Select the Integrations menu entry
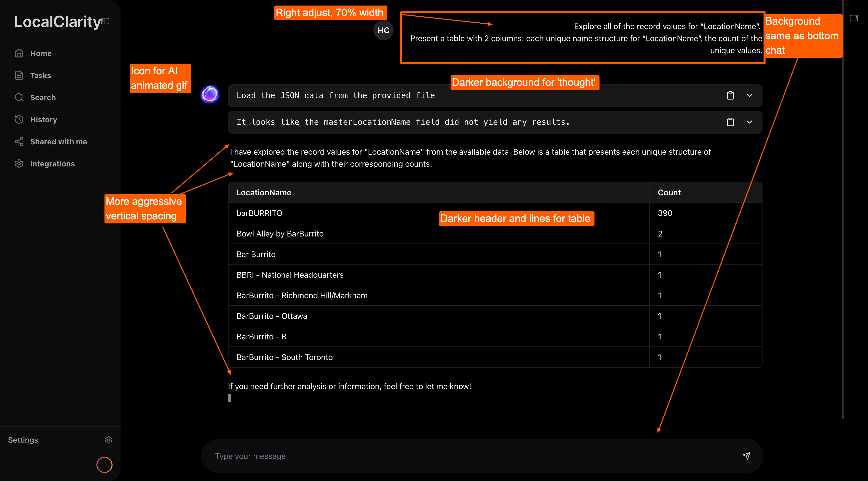The image size is (868, 481). tap(52, 164)
